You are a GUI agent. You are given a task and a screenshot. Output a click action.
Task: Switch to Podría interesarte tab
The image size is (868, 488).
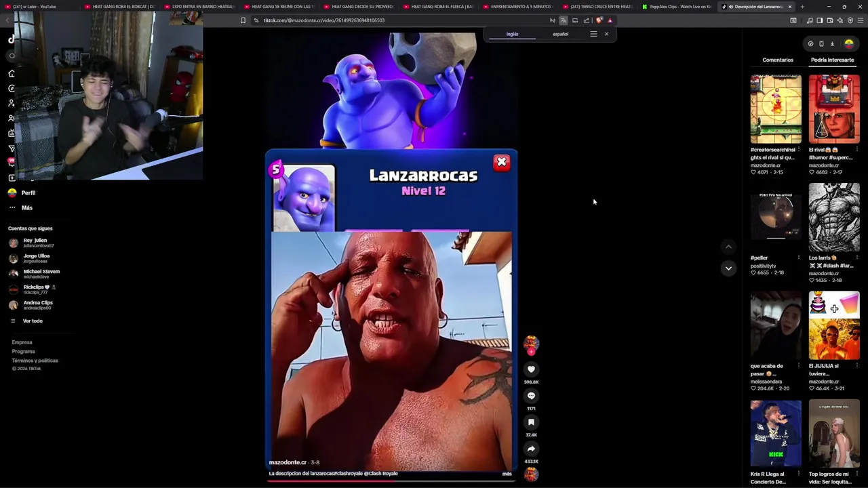point(832,60)
